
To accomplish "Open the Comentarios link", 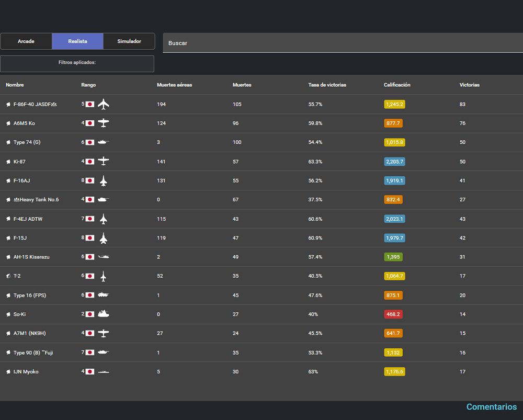I will pos(491,406).
